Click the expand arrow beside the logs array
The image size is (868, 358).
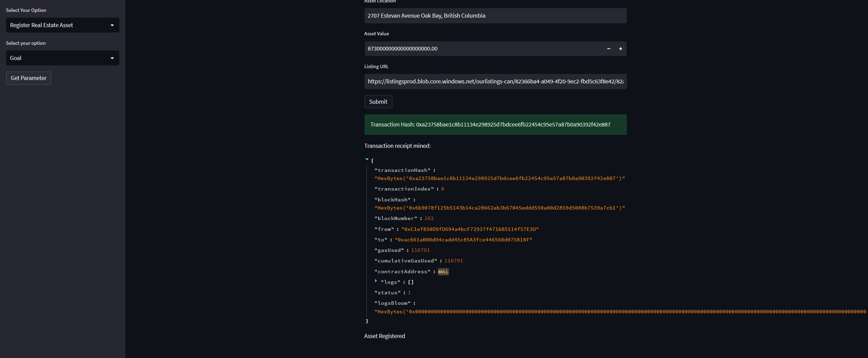[x=376, y=281]
